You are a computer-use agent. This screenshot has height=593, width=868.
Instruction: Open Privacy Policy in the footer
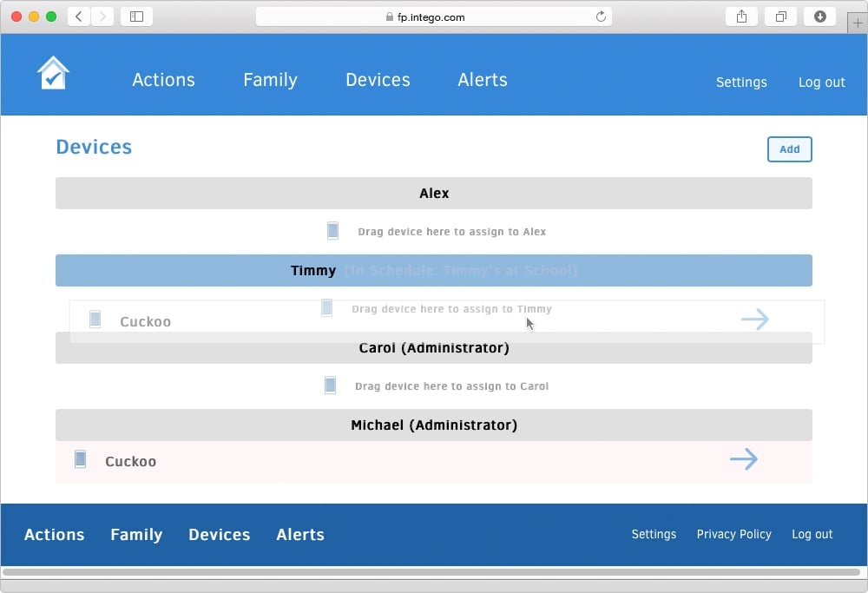click(733, 534)
